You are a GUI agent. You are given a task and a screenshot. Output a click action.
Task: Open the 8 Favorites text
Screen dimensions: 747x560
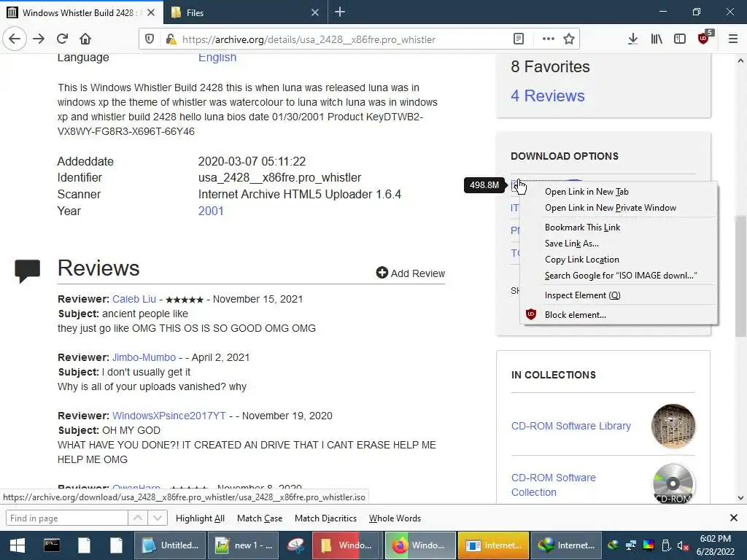pos(550,66)
